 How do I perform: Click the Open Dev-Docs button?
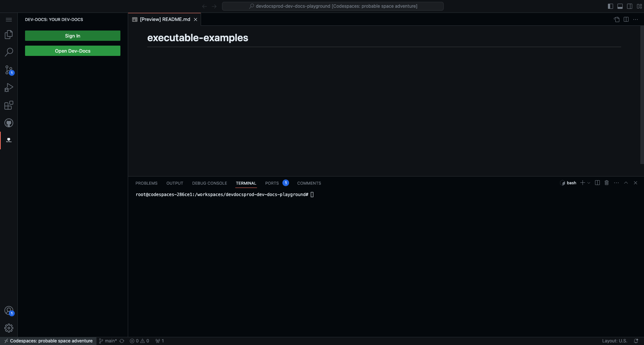[73, 51]
